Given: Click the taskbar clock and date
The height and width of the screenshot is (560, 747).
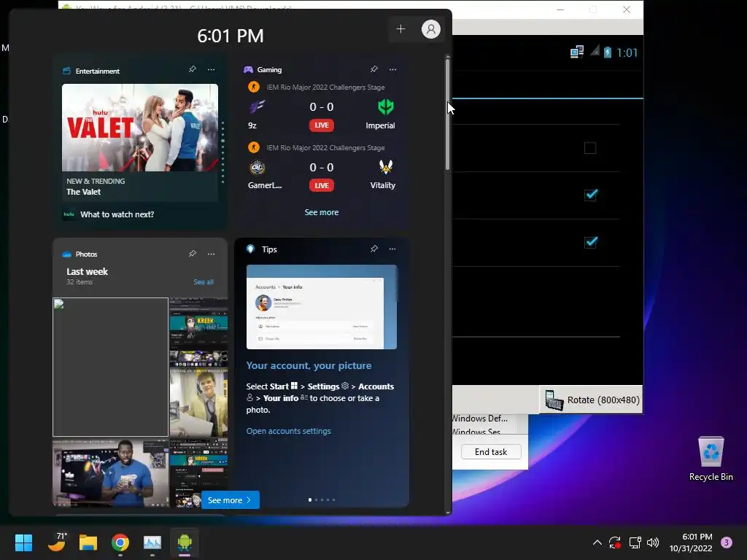Looking at the screenshot, I should tap(691, 542).
